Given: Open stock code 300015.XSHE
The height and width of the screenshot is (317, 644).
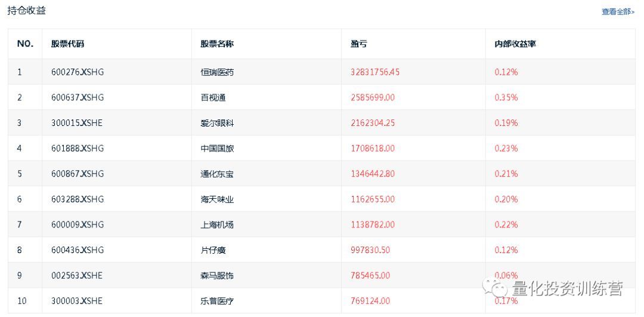Looking at the screenshot, I should [x=77, y=123].
